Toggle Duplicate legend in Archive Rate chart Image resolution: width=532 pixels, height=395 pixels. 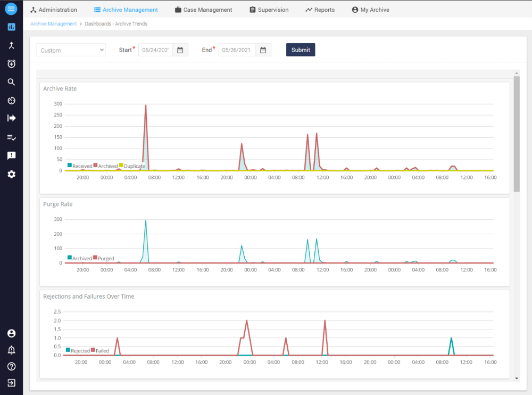(x=132, y=166)
